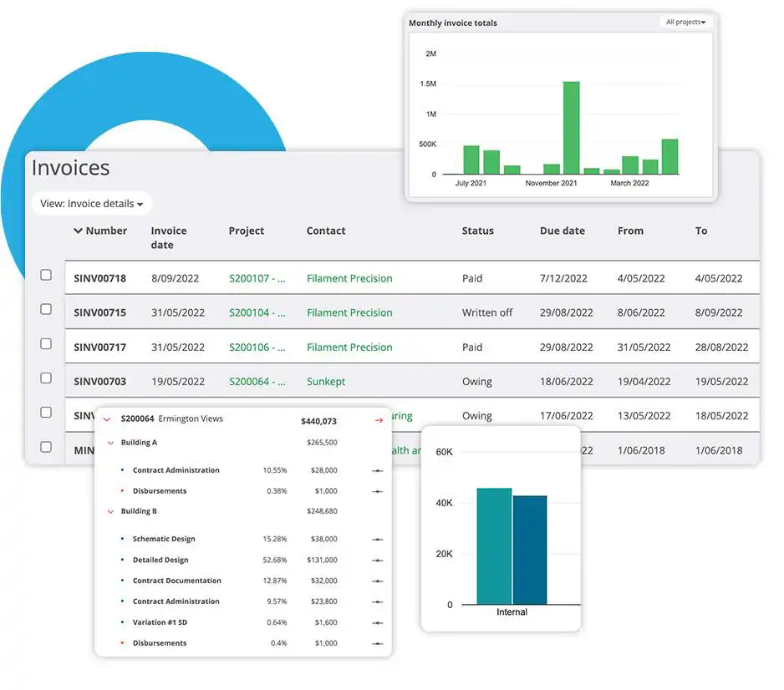This screenshot has width=784, height=690.
Task: Tick the checkbox for invoice SINV00718
Action: click(x=46, y=275)
